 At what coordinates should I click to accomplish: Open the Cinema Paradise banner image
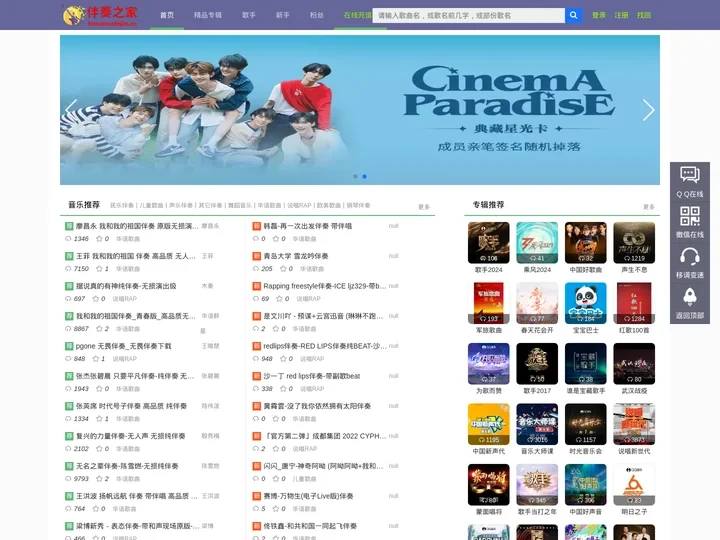360,110
